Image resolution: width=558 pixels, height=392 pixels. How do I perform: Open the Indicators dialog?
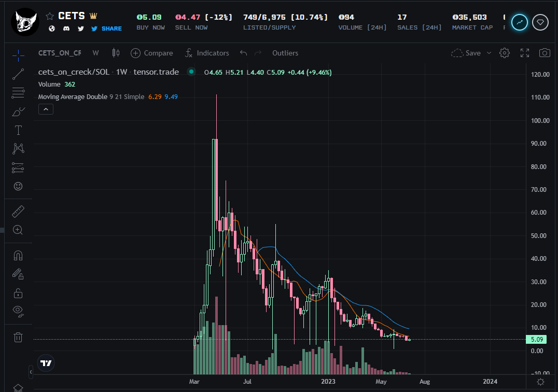tap(207, 53)
